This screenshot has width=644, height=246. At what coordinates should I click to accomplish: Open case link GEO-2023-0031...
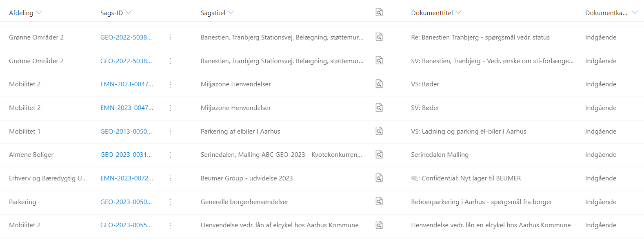pos(126,155)
